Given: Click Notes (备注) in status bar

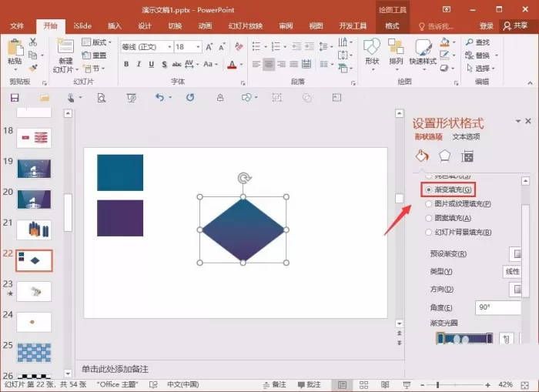Looking at the screenshot, I should coord(275,385).
